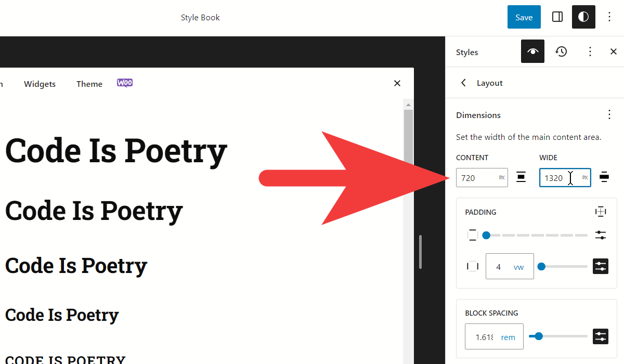
Task: Click the Content width input field
Action: (x=476, y=178)
